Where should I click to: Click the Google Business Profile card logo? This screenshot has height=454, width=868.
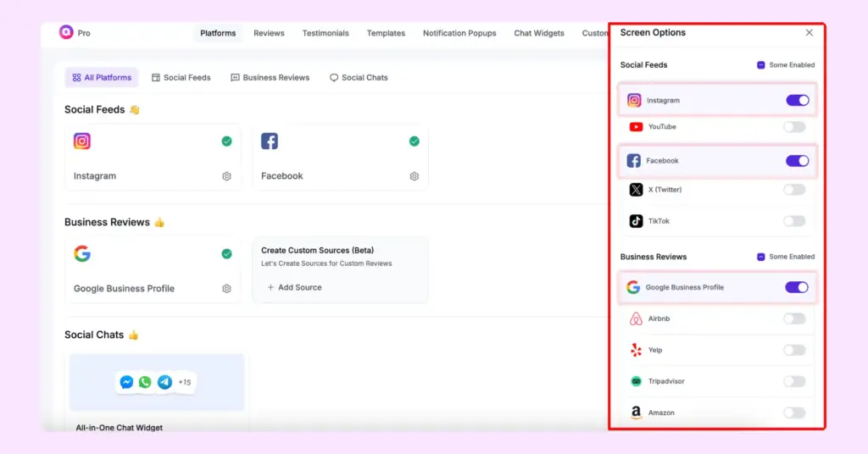82,253
